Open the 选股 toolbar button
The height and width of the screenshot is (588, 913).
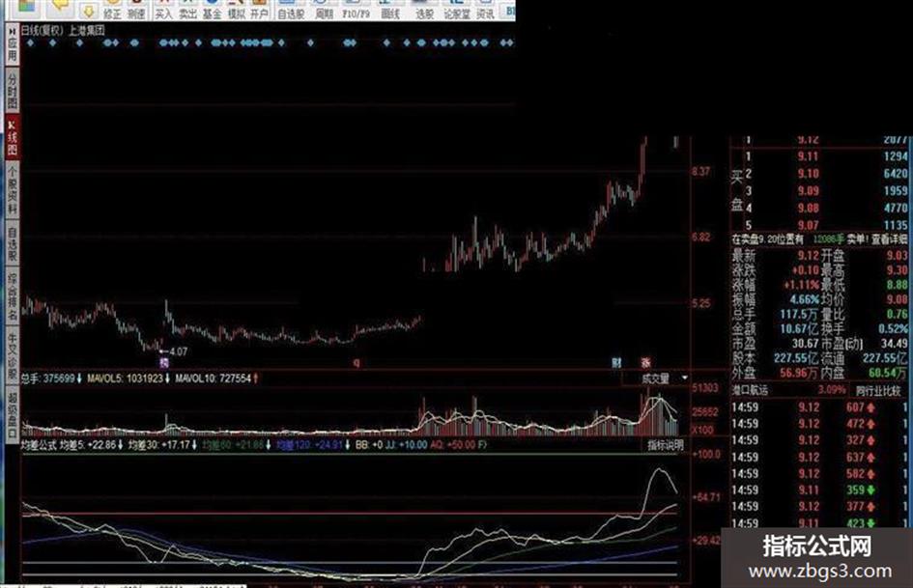(424, 10)
